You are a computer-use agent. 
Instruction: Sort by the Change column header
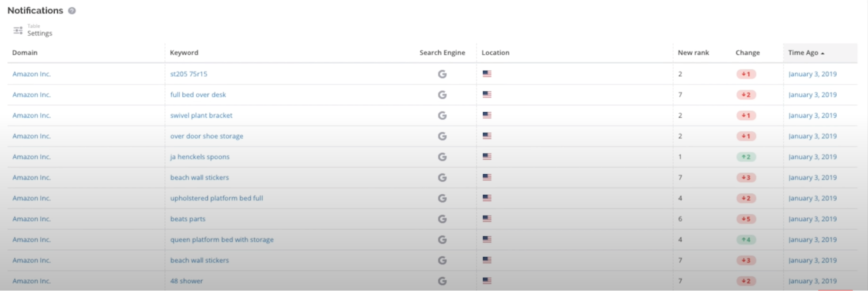click(x=747, y=52)
